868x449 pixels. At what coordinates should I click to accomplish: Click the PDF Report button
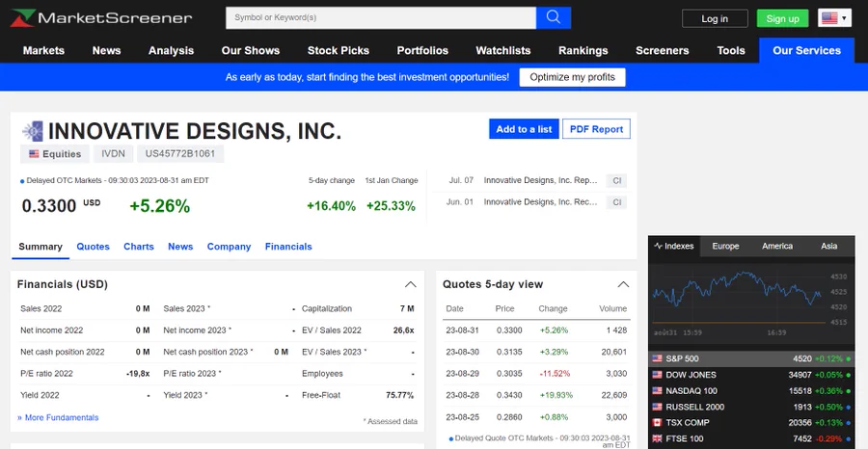tap(596, 129)
